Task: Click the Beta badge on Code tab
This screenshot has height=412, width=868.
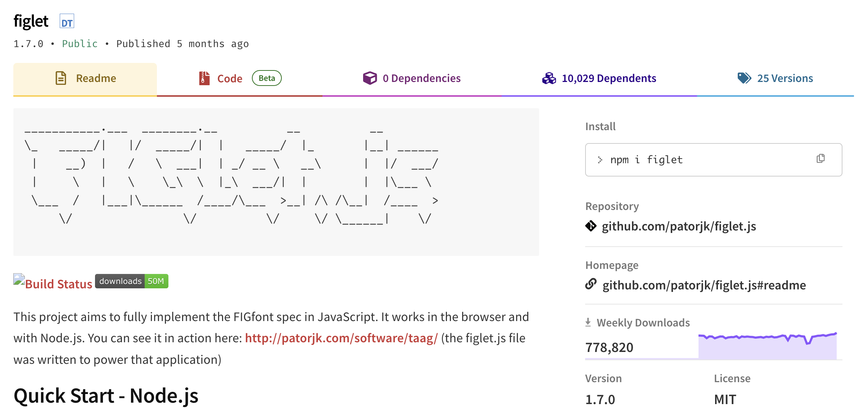Action: pos(267,78)
